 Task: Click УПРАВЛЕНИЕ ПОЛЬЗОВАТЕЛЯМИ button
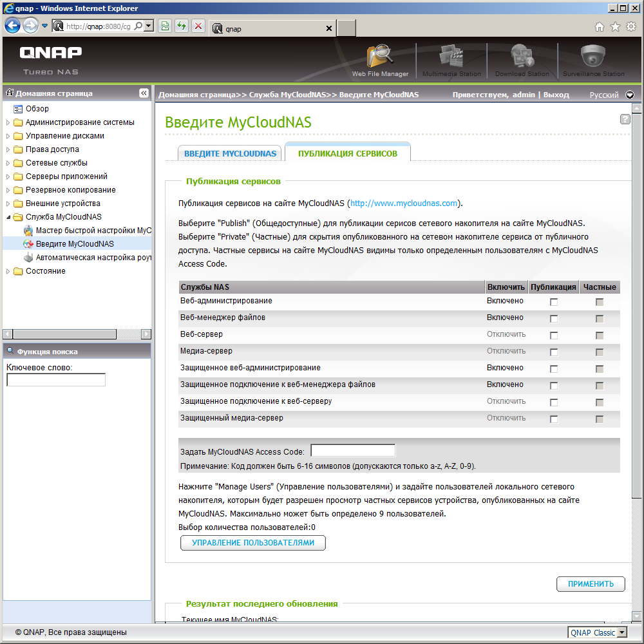pyautogui.click(x=253, y=542)
